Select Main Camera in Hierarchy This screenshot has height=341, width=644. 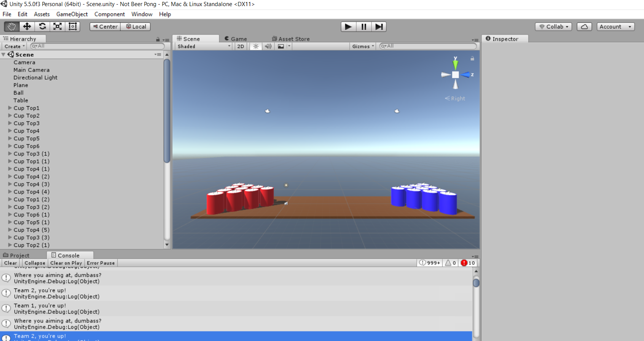pyautogui.click(x=32, y=70)
